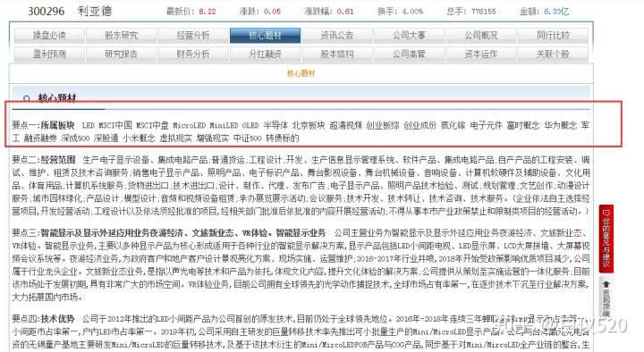Click the OLED sector tag
Viewport: 644px width, 352px height.
tap(250, 125)
